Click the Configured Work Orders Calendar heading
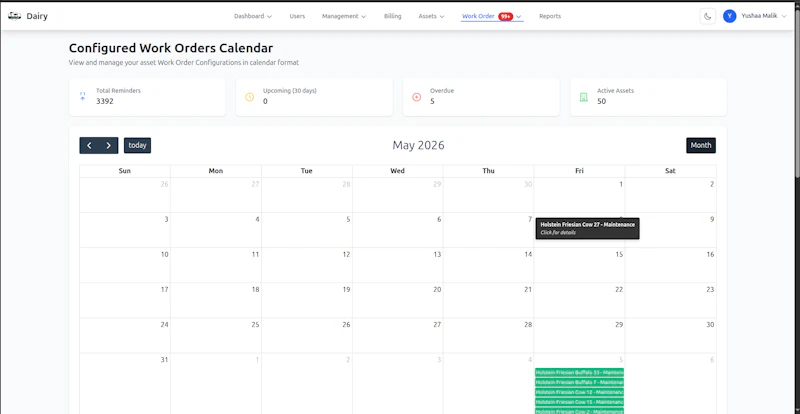This screenshot has height=414, width=800. point(171,48)
